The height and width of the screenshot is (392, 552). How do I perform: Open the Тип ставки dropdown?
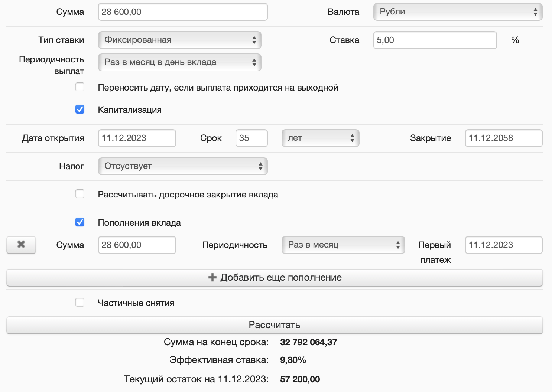coord(180,40)
